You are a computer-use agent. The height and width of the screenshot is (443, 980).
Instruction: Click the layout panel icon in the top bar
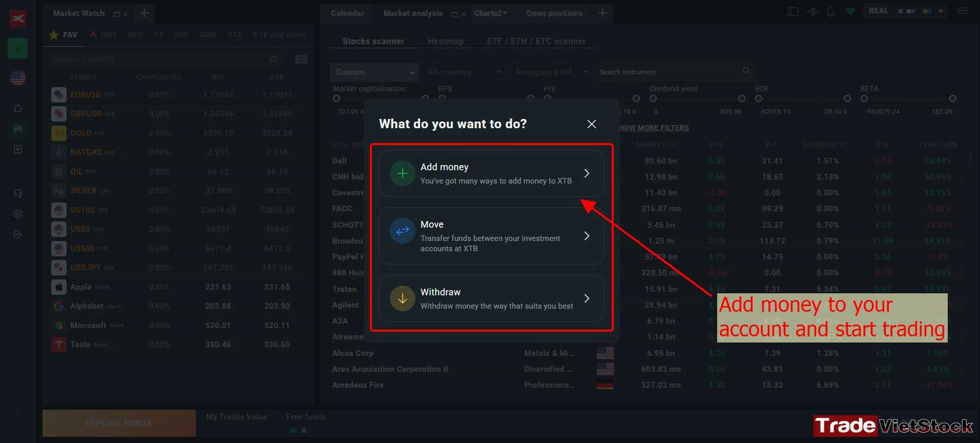coord(793,11)
